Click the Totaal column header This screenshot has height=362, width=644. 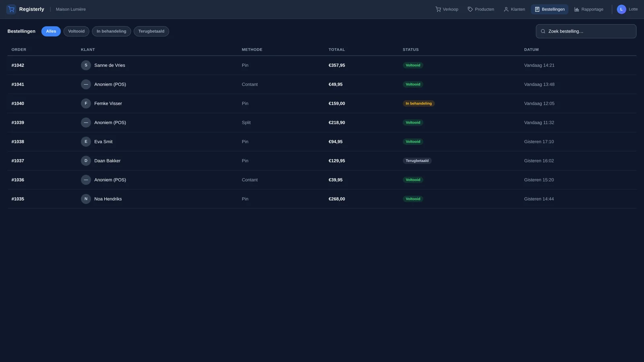pos(337,50)
